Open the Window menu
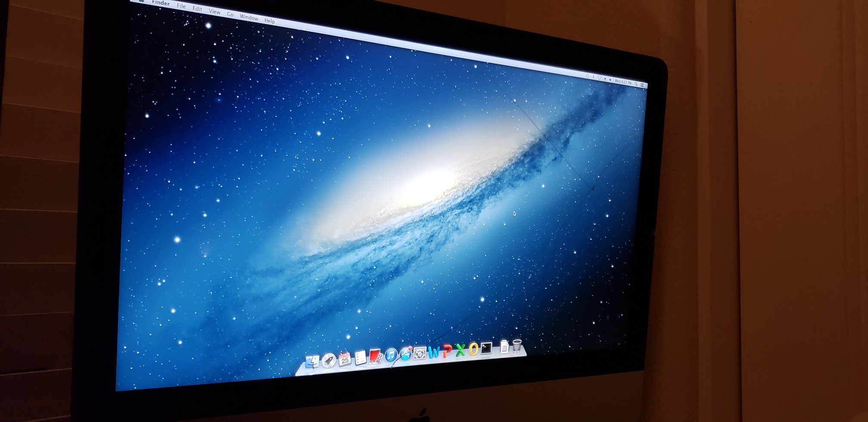The height and width of the screenshot is (422, 868). click(x=249, y=17)
